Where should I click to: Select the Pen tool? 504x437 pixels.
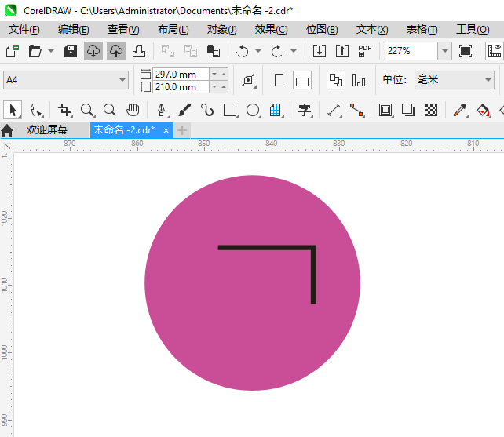(162, 110)
